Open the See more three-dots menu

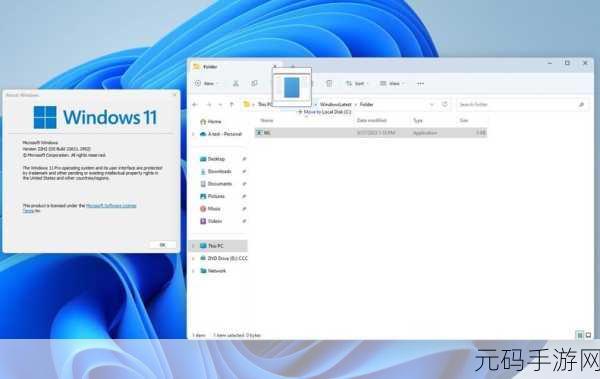click(x=420, y=83)
